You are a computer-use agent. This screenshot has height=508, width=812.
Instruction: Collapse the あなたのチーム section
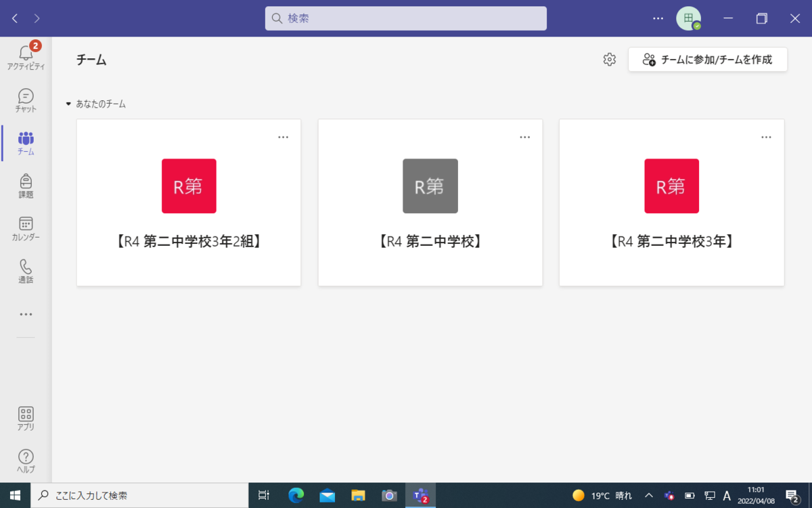click(x=68, y=104)
